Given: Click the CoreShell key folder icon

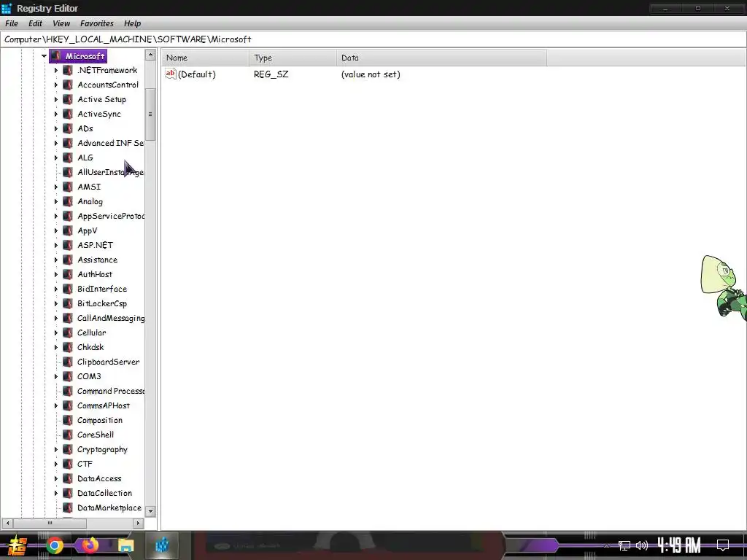Looking at the screenshot, I should [68, 435].
